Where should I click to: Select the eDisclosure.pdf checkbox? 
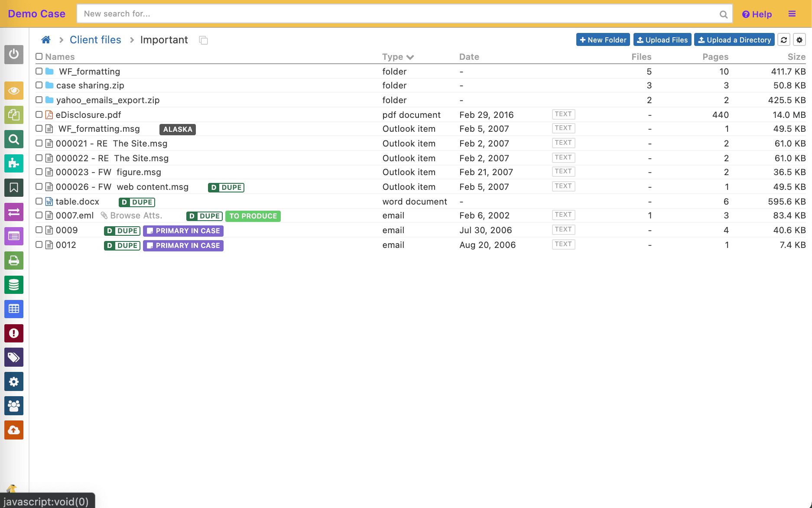(x=39, y=114)
